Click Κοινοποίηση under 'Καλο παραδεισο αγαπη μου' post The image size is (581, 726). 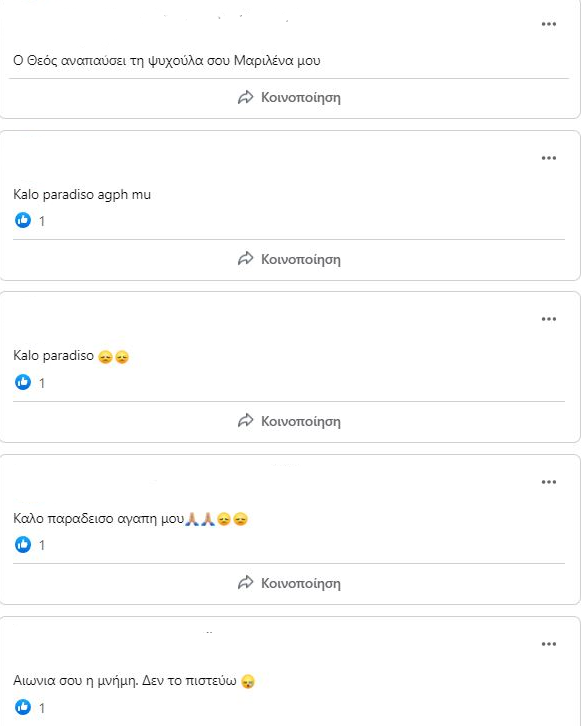pyautogui.click(x=289, y=583)
